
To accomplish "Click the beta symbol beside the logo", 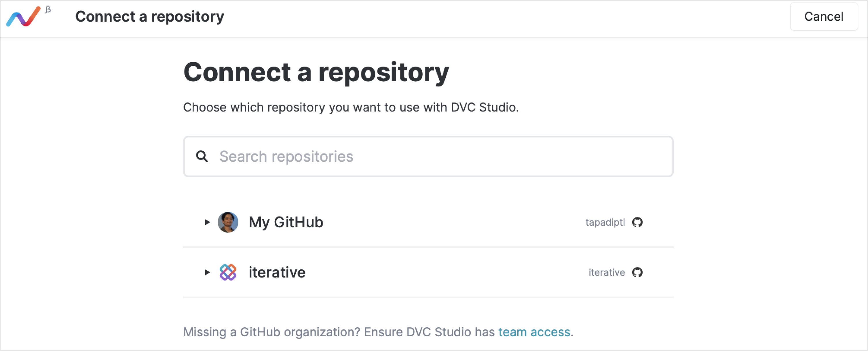I will [x=48, y=10].
